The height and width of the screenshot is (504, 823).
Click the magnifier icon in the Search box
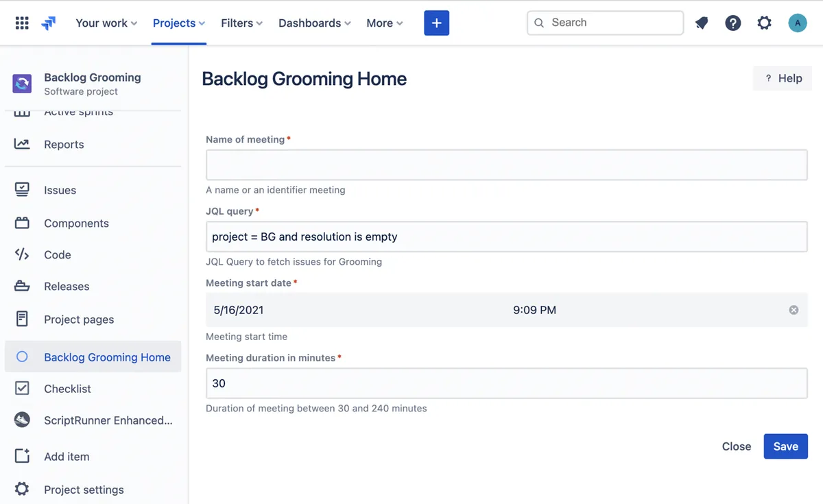[x=539, y=23]
